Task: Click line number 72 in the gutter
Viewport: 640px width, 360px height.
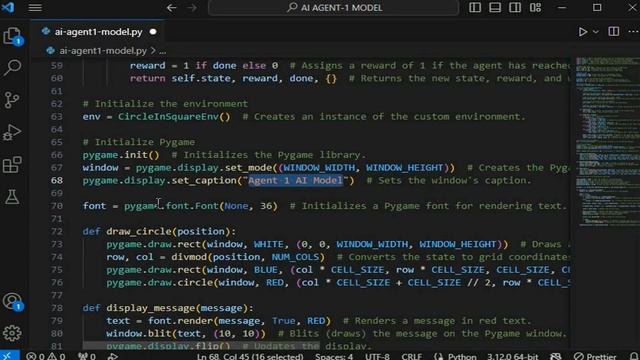Action: [57, 231]
